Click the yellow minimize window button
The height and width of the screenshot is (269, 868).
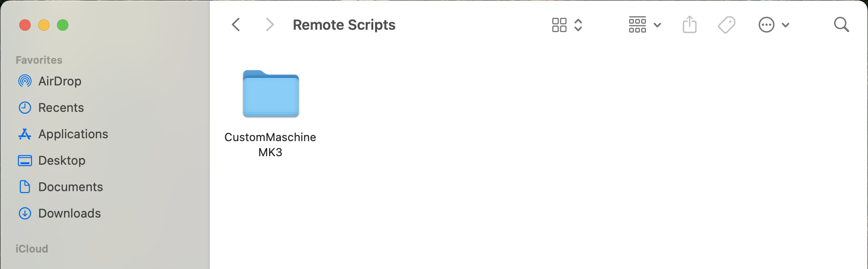(x=44, y=25)
